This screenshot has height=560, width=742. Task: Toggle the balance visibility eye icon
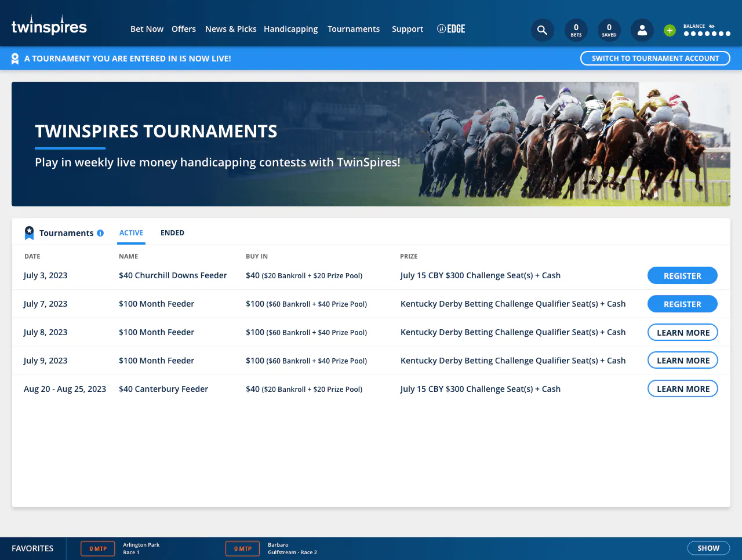[x=712, y=26]
